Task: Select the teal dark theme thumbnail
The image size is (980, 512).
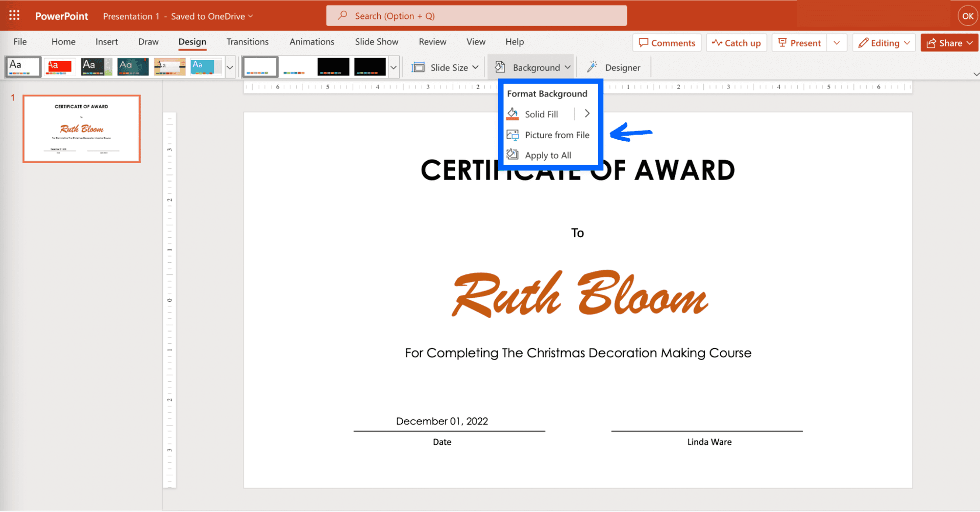Action: [133, 67]
